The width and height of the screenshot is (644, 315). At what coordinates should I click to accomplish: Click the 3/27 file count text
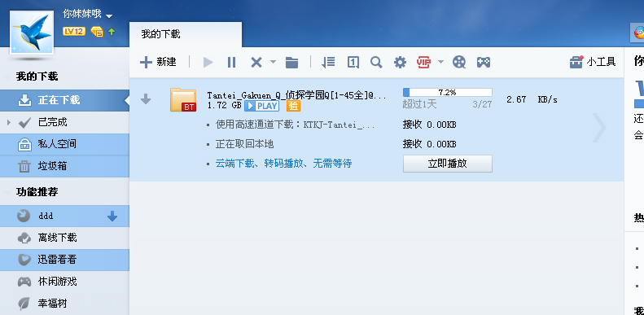tap(482, 104)
